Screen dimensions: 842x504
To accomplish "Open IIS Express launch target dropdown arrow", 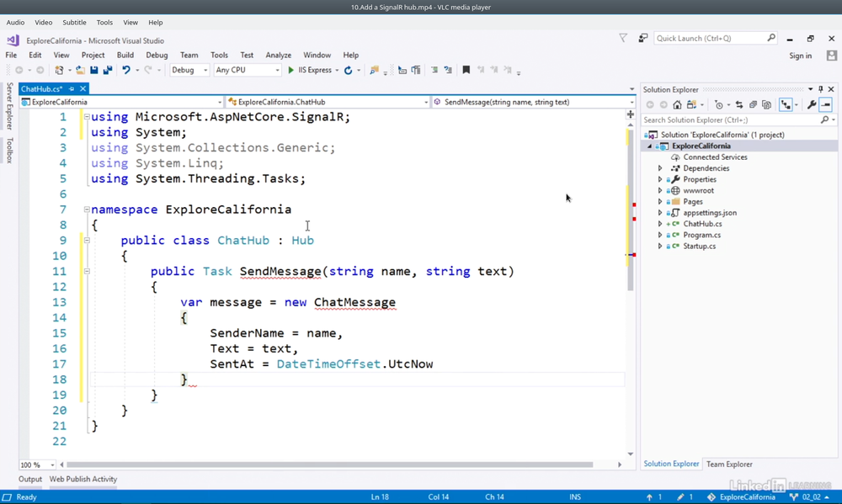I will pos(337,71).
